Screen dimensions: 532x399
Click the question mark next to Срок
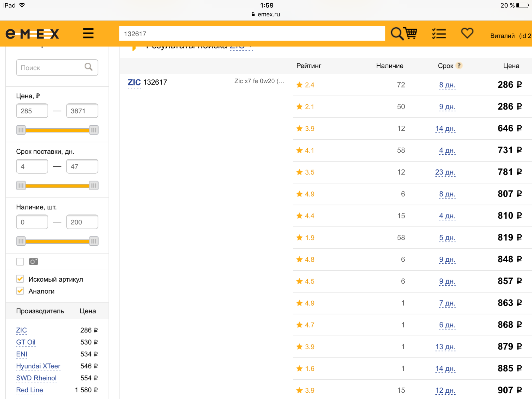click(x=459, y=66)
